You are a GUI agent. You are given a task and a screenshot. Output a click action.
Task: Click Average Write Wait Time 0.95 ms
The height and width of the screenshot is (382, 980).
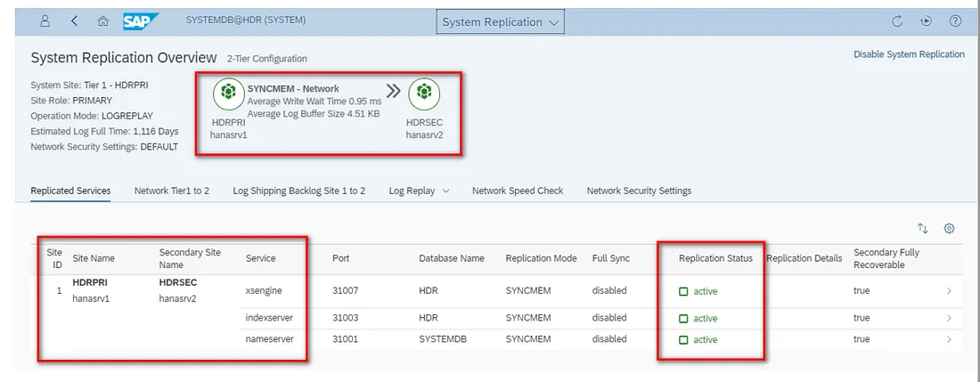[x=314, y=102]
